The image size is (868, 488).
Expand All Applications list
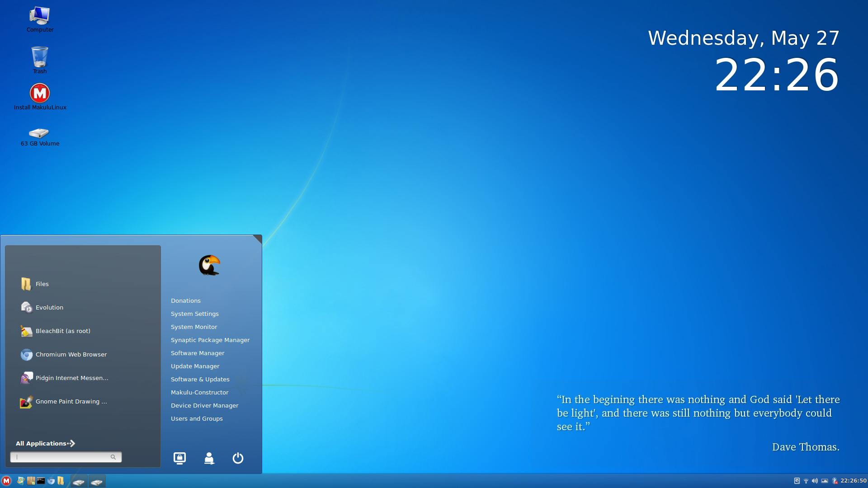(45, 443)
